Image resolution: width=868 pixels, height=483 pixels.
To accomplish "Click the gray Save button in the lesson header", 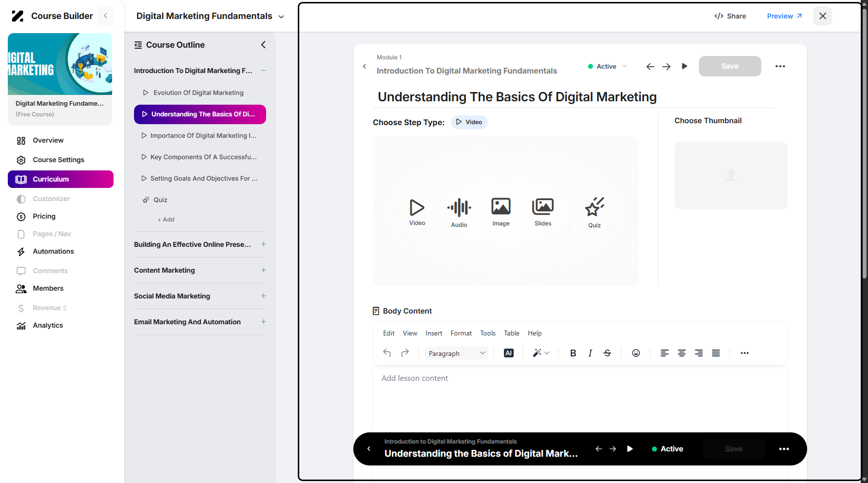I will 730,66.
